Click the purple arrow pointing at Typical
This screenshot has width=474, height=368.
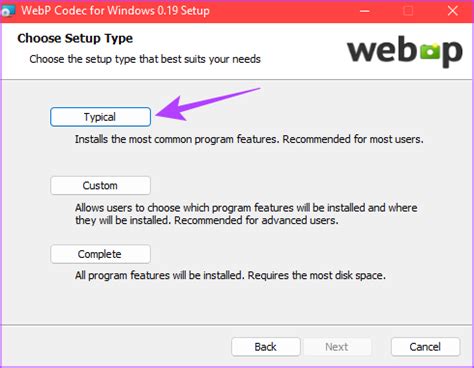[207, 103]
